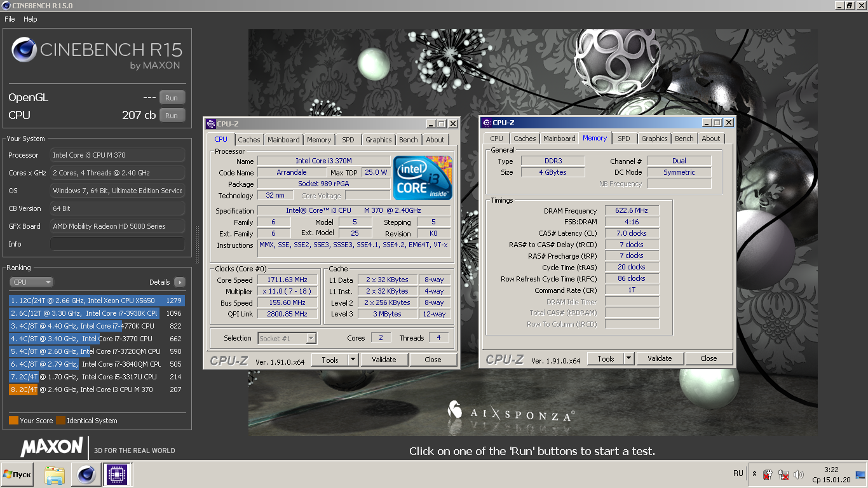Open Windows Explorer from taskbar
Screen dimensions: 868x488
[x=55, y=475]
